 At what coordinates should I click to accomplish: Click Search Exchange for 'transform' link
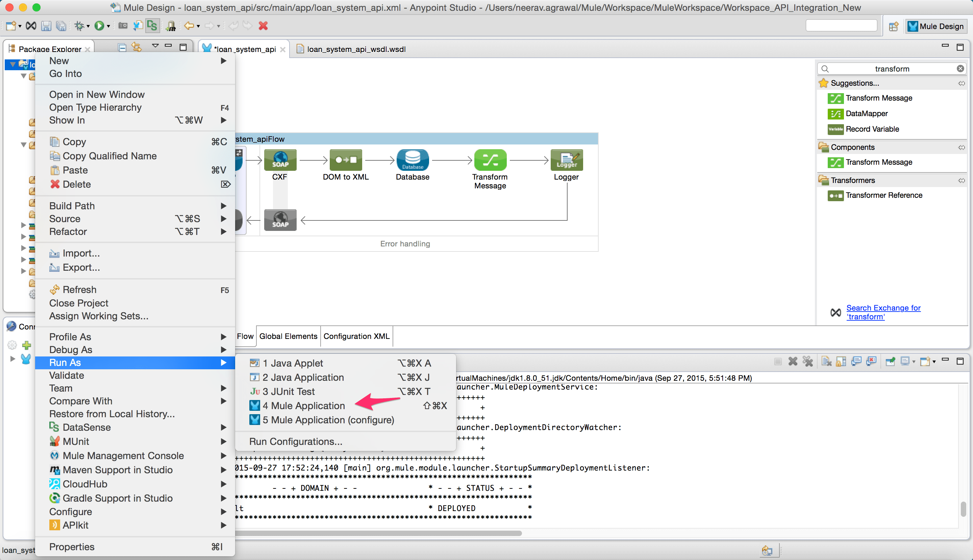tap(883, 312)
